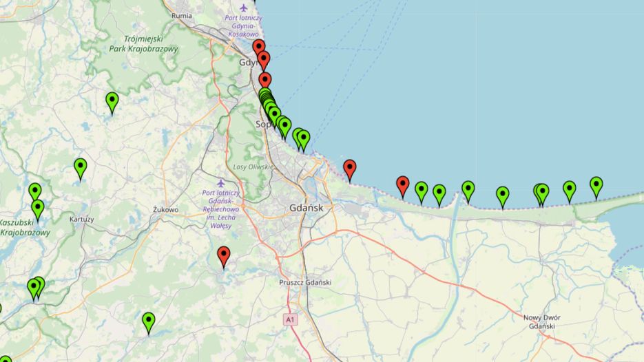Click the Nowy Dwór Gdański label

(x=542, y=322)
